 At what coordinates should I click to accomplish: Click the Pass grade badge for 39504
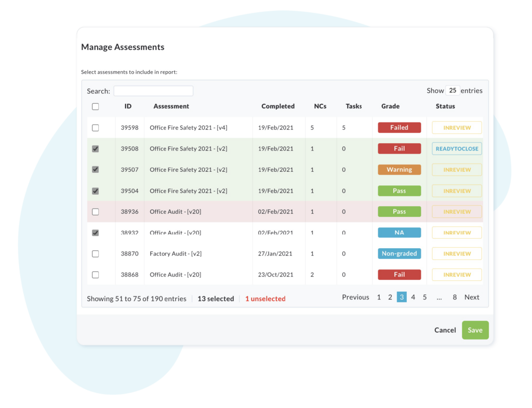[400, 191]
